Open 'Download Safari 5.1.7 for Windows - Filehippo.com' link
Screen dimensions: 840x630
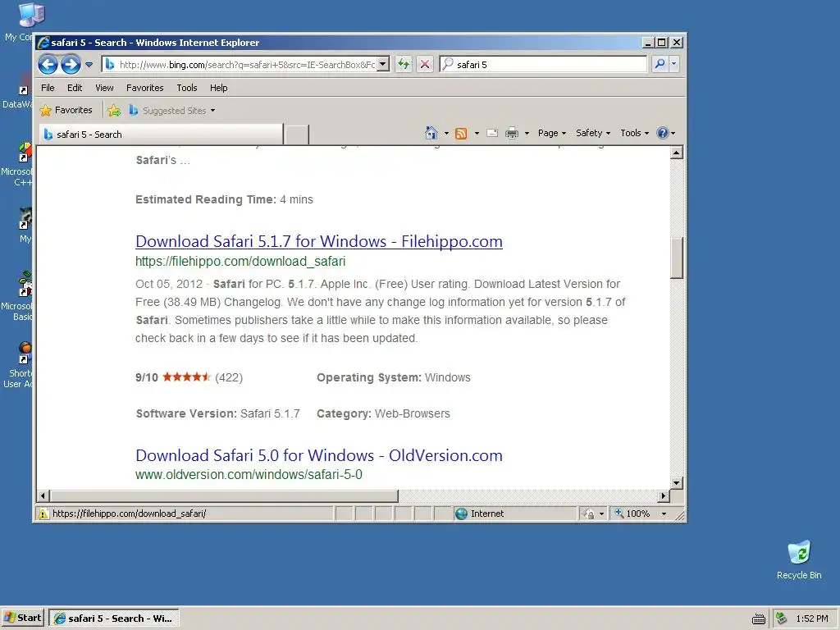click(x=319, y=242)
